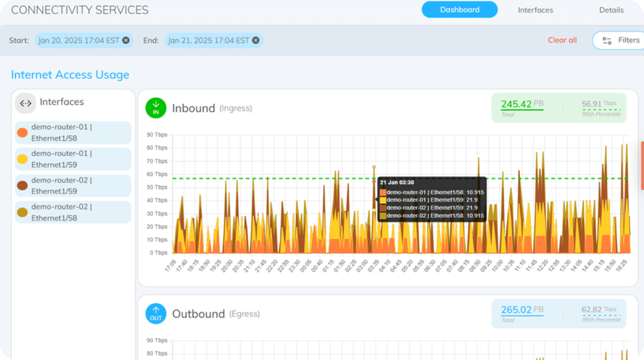Click the Filters sliders icon
Viewport: 644px width, 360px height.
(x=607, y=41)
